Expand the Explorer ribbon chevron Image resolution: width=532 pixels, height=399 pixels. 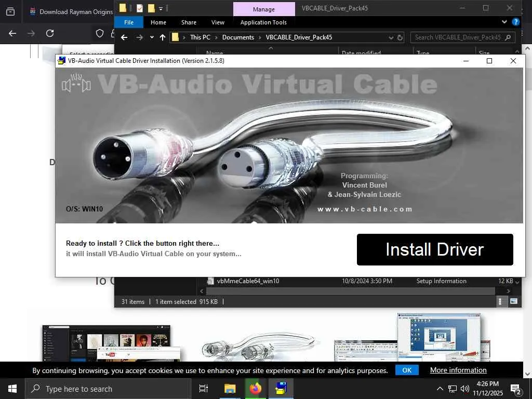tap(504, 22)
